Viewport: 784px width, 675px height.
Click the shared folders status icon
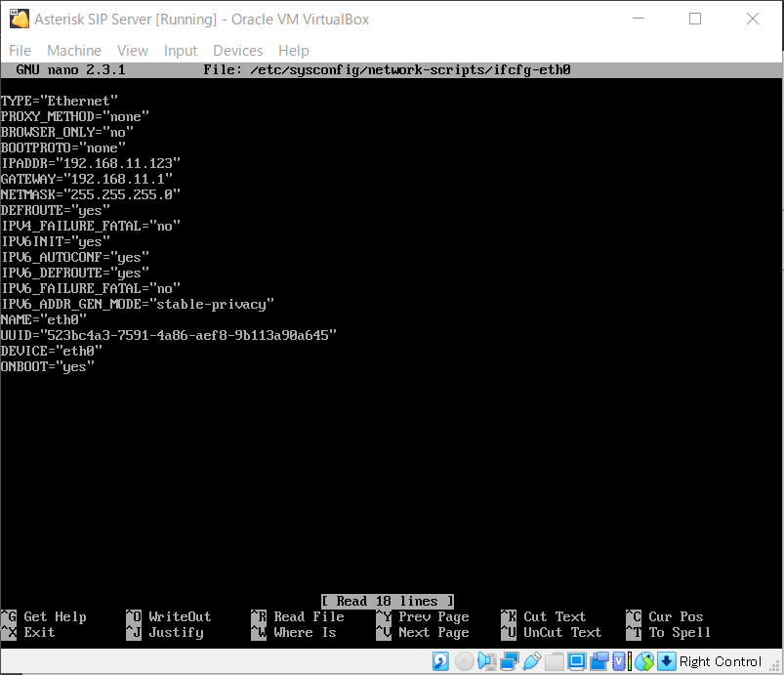(x=554, y=661)
